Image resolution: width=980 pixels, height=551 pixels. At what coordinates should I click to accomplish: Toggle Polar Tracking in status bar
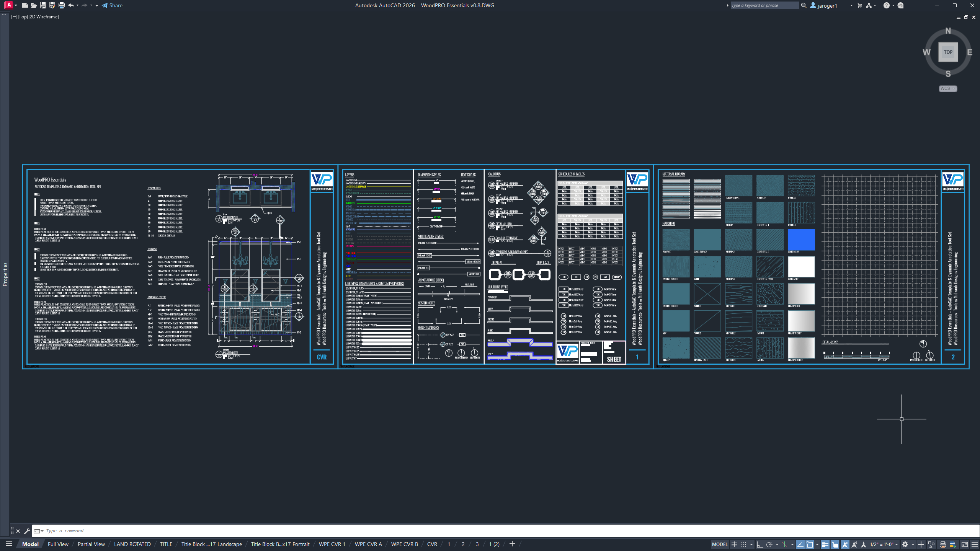coord(769,544)
